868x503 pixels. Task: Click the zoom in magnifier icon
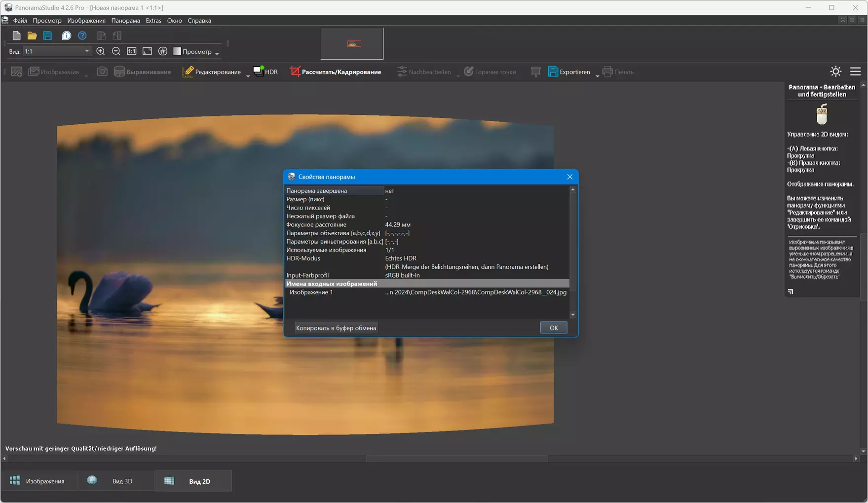pyautogui.click(x=101, y=51)
